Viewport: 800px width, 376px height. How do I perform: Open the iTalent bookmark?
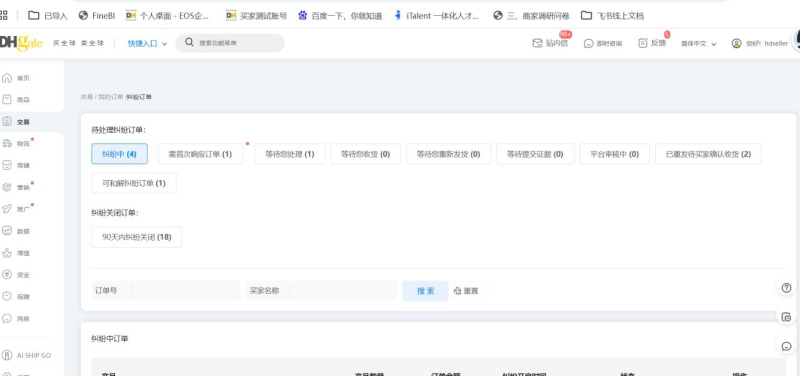point(437,16)
